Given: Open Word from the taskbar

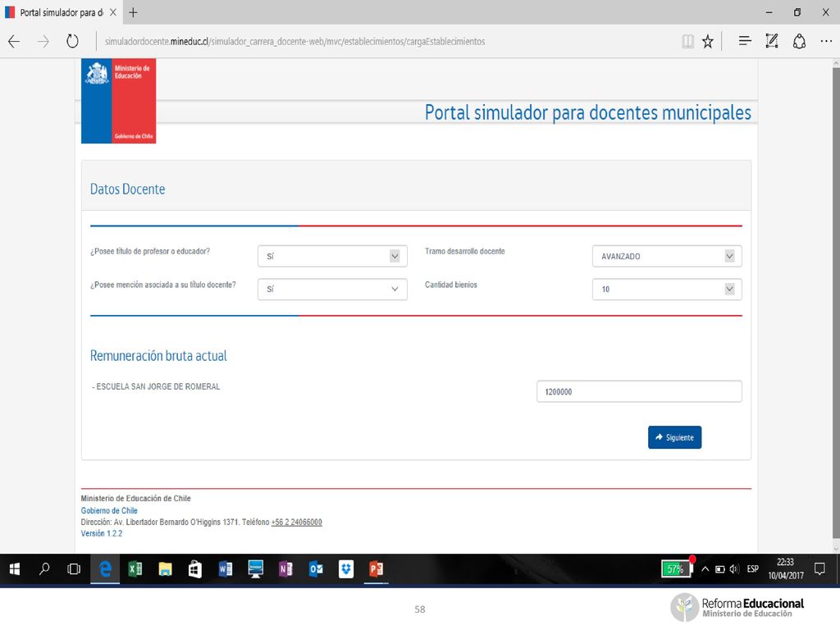Looking at the screenshot, I should [226, 569].
